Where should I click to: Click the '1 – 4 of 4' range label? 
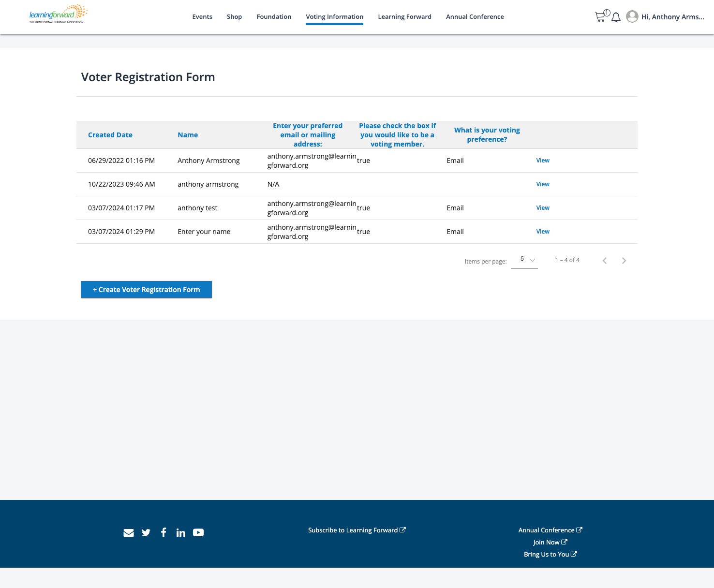(x=567, y=260)
